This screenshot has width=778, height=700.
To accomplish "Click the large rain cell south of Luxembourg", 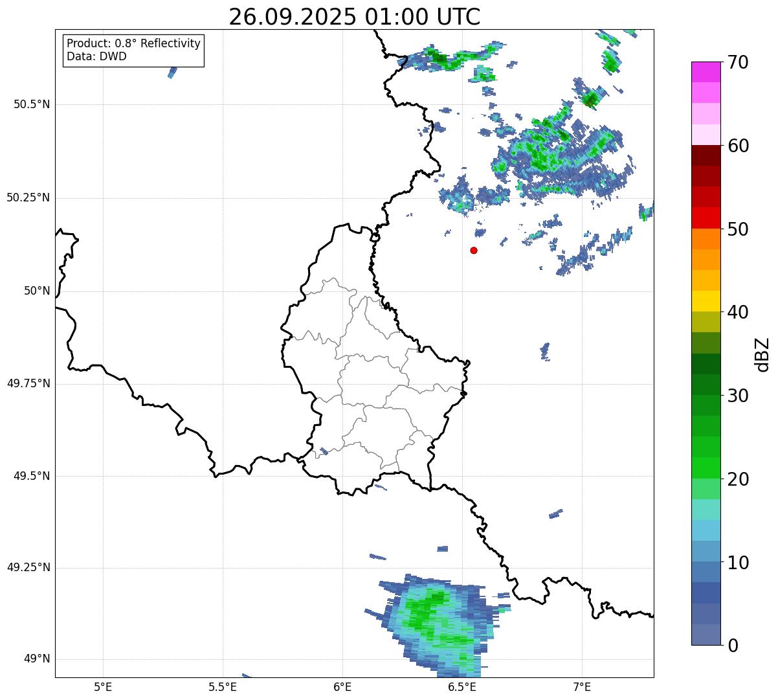I will tap(439, 626).
